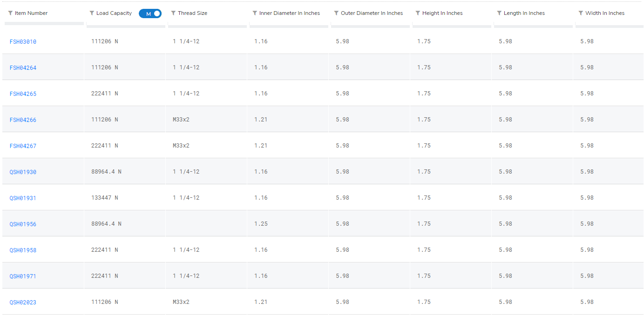Image resolution: width=644 pixels, height=316 pixels.
Task: Open item QSH02023 link
Action: coord(23,303)
